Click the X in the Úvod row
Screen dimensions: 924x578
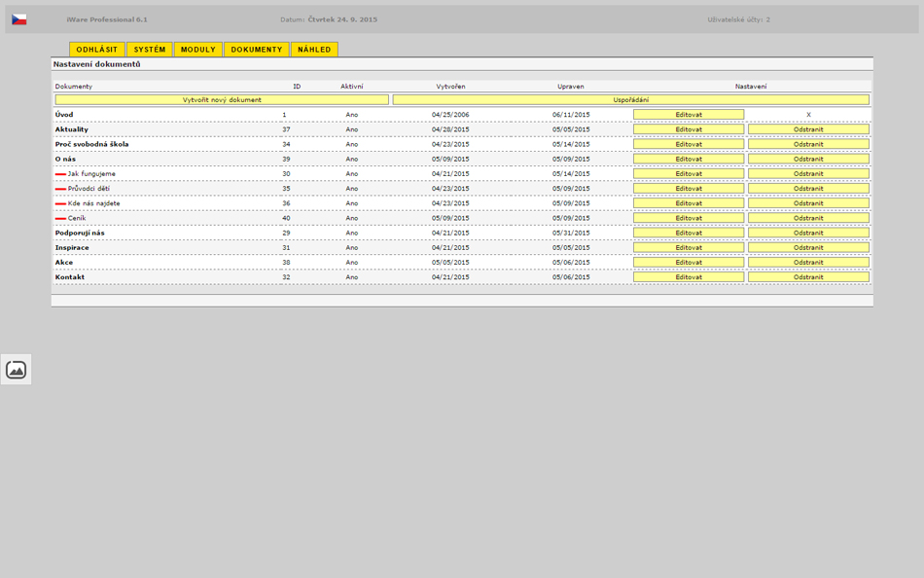[808, 115]
